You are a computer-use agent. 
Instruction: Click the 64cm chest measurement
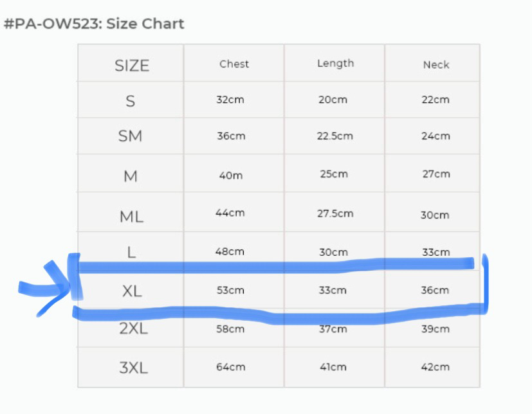(230, 367)
